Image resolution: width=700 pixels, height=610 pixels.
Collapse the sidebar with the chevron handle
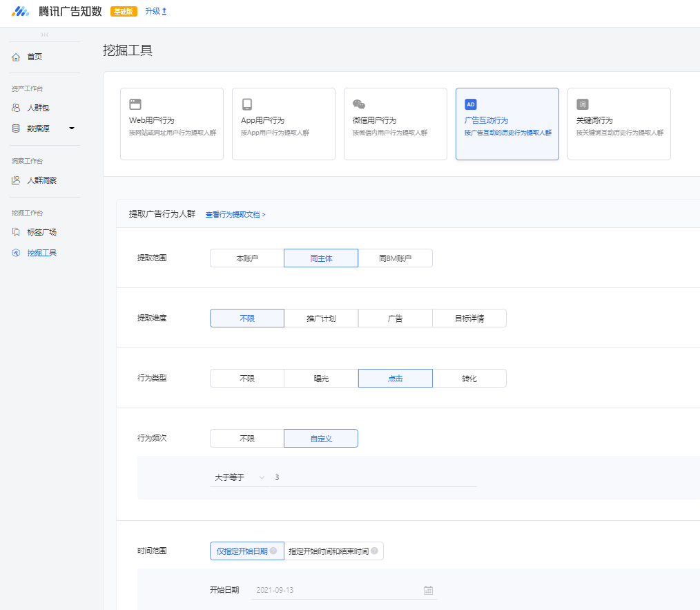click(45, 35)
